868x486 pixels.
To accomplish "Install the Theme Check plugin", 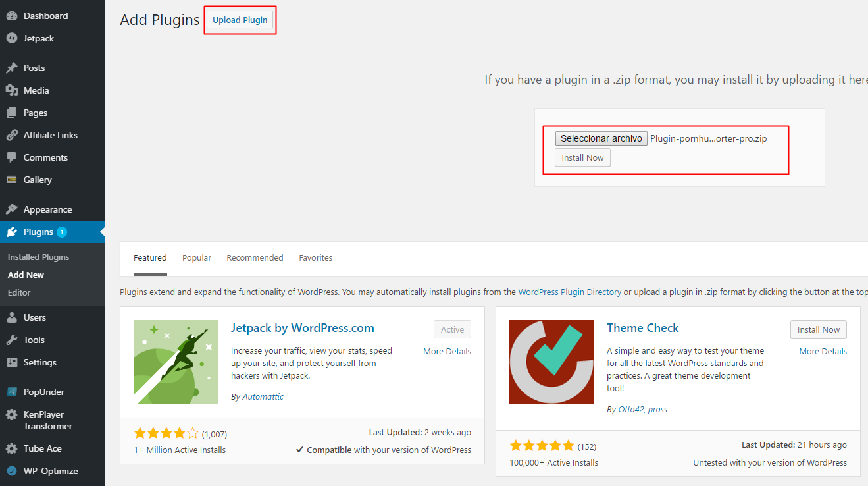I will pyautogui.click(x=819, y=329).
